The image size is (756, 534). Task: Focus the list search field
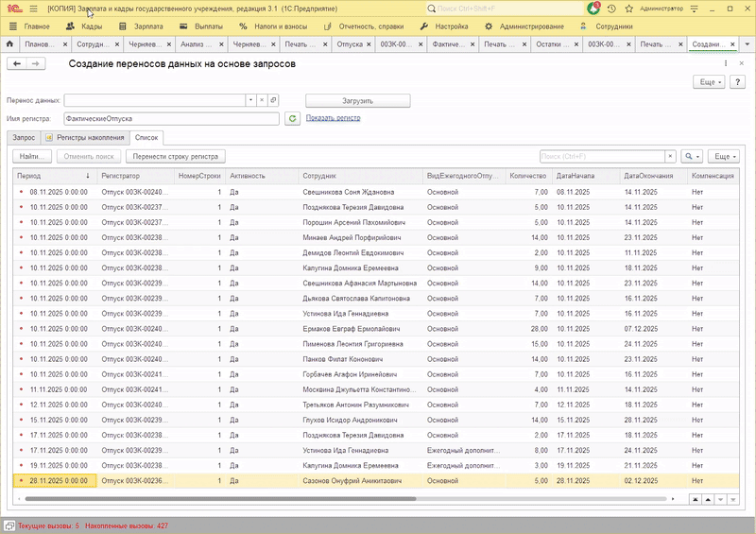(602, 156)
